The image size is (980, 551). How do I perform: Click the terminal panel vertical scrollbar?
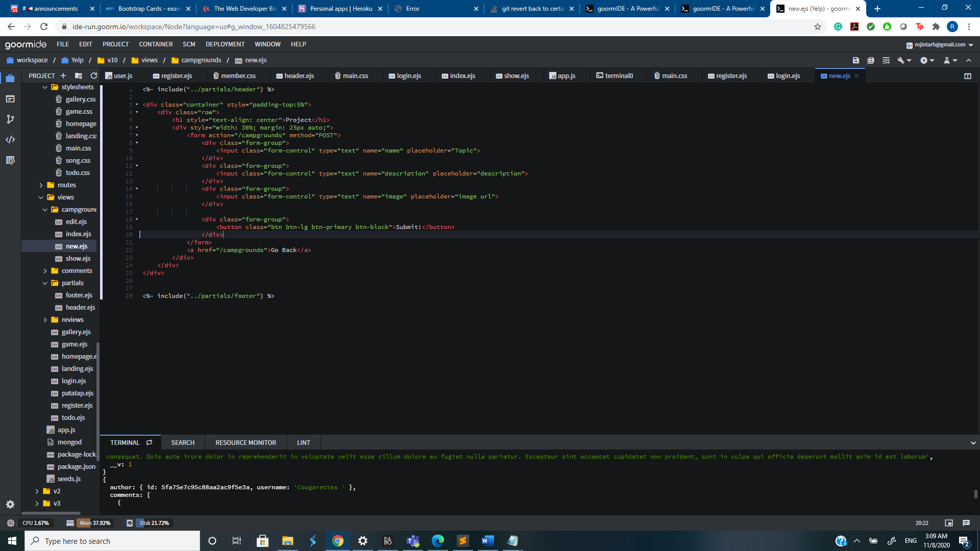[x=975, y=493]
